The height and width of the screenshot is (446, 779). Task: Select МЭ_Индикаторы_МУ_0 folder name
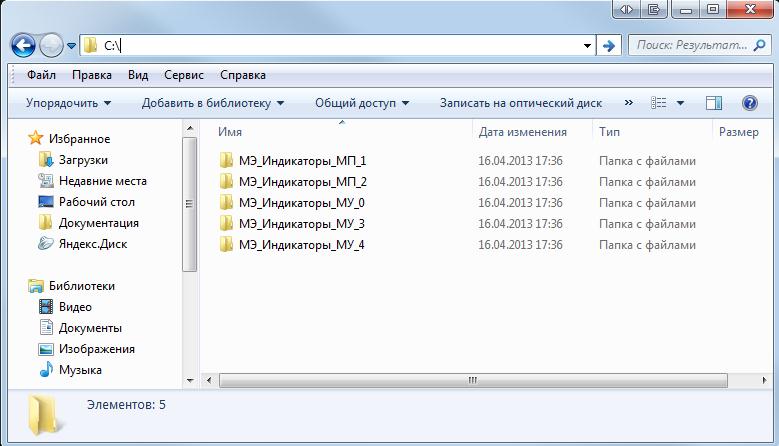tap(302, 203)
